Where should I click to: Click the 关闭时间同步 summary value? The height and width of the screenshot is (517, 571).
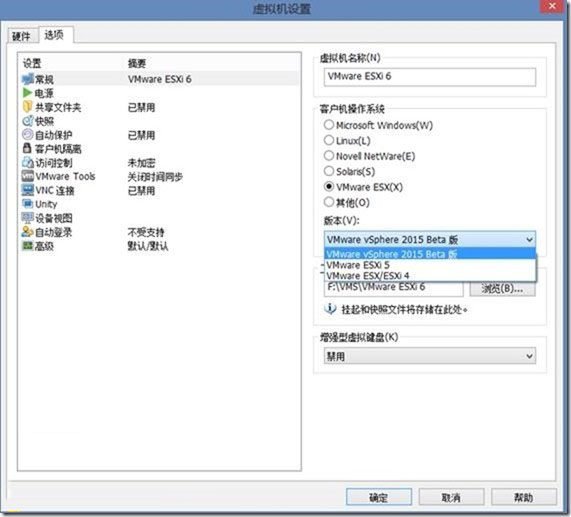click(x=155, y=177)
